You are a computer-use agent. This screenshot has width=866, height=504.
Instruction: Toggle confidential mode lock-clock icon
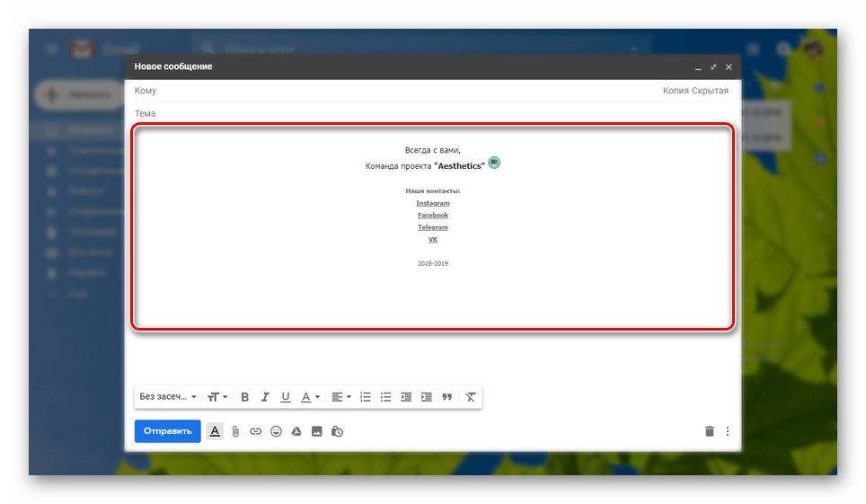coord(337,431)
